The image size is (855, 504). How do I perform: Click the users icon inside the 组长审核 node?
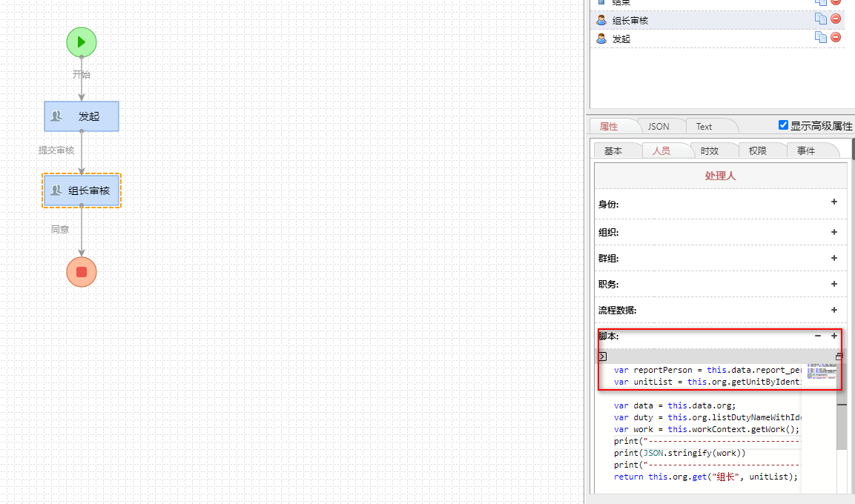[56, 190]
